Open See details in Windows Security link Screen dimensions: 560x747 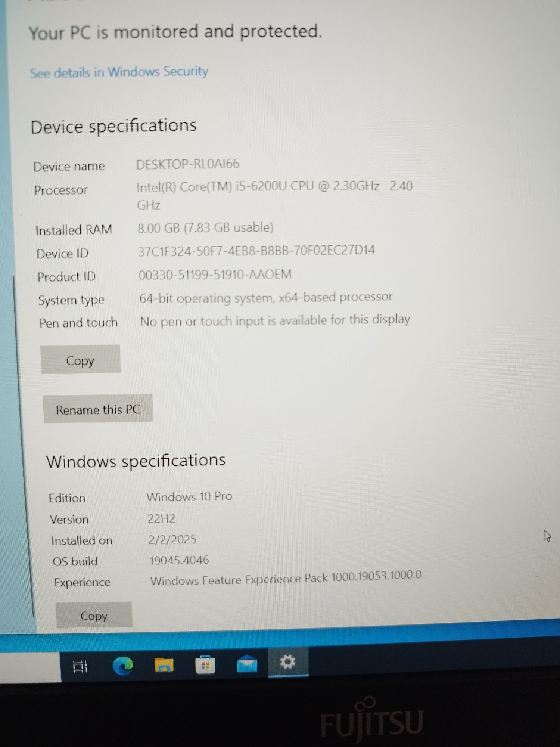(119, 72)
